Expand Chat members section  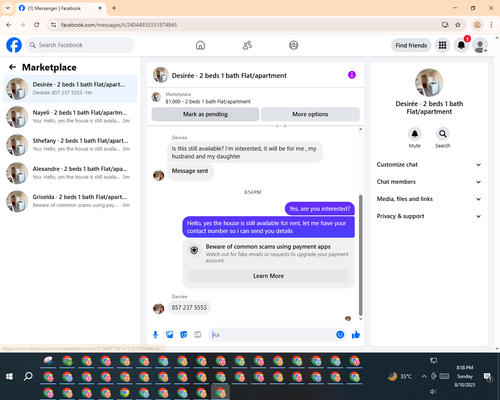tap(429, 182)
